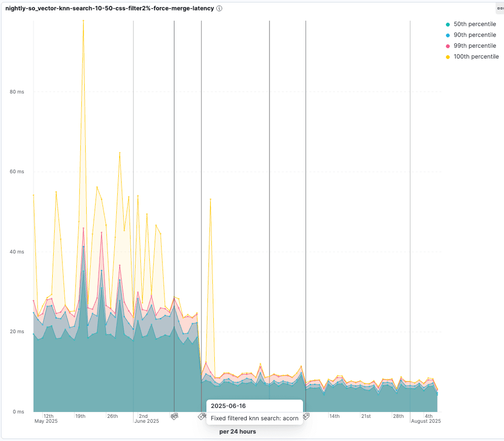Click the pink 99th percentile legend dot
The width and height of the screenshot is (504, 441).
[447, 46]
